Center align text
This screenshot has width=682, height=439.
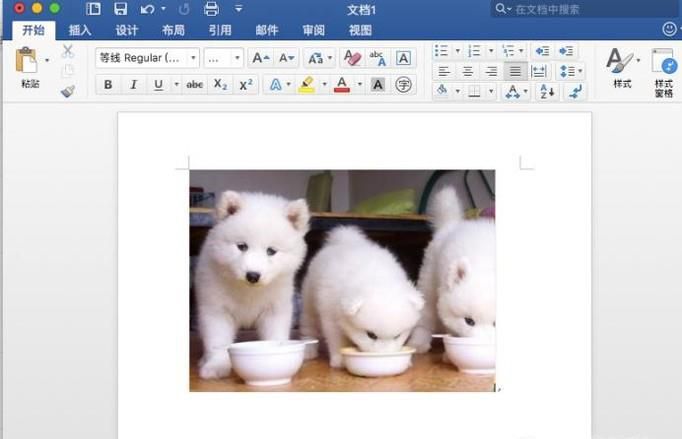coord(468,71)
